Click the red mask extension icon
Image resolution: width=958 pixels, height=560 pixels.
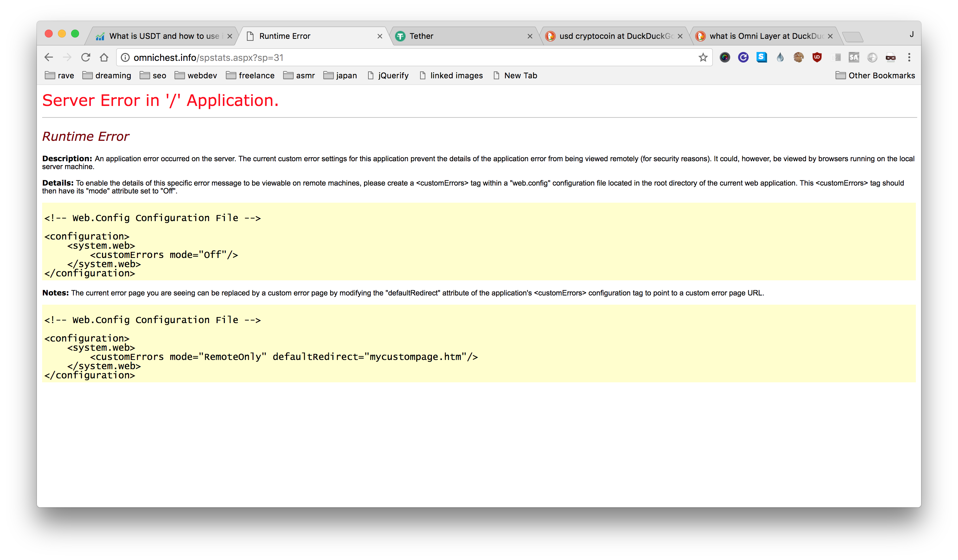pyautogui.click(x=890, y=57)
